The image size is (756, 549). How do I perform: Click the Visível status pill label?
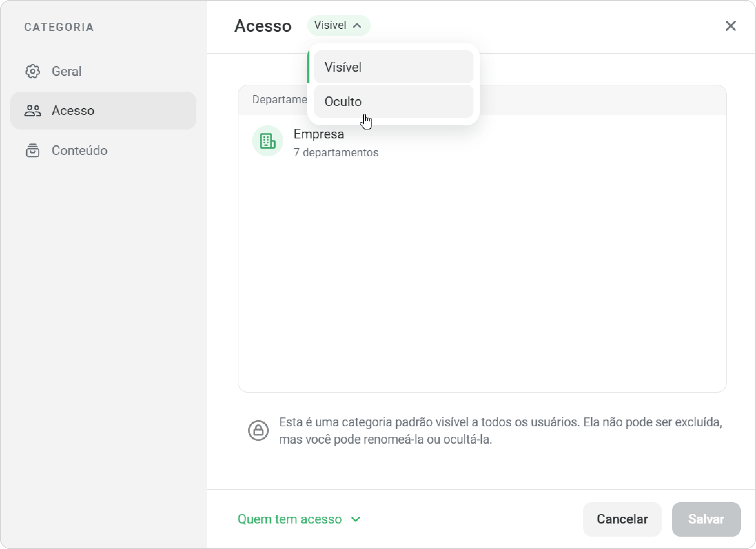tap(330, 25)
